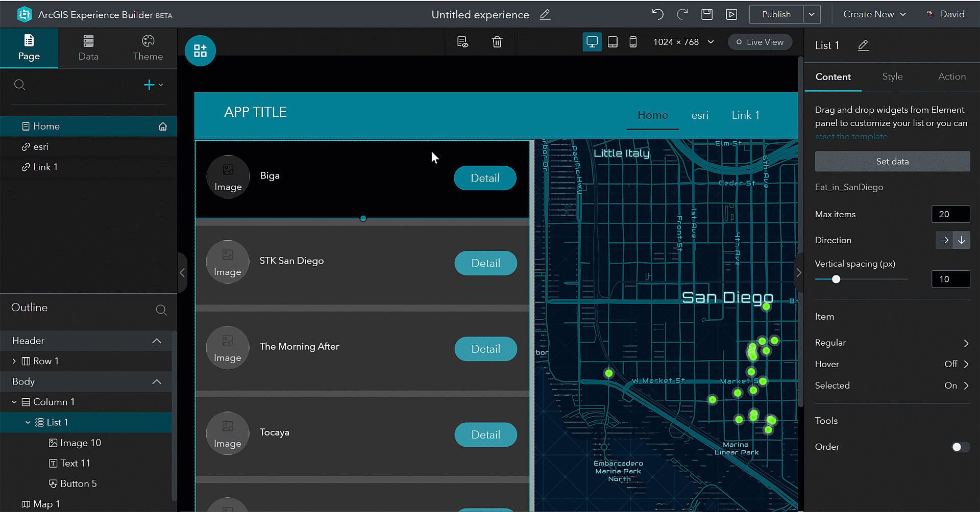Set direction to vertical down arrow
Viewport: 980px width, 512px height.
tap(962, 240)
